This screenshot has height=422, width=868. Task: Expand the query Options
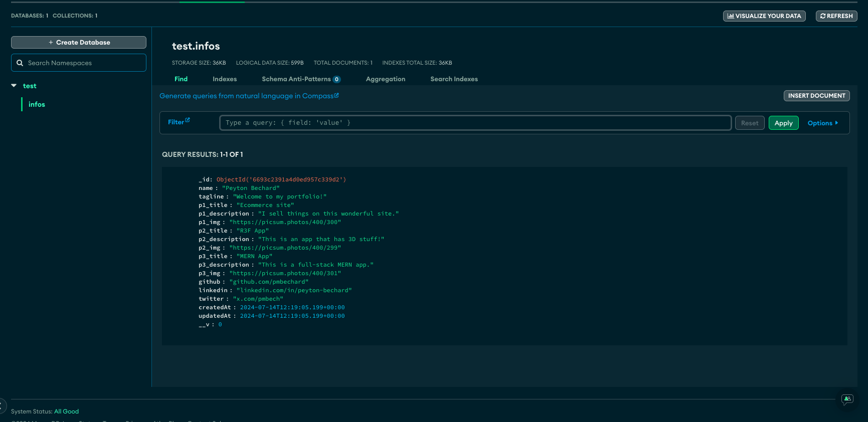(822, 123)
